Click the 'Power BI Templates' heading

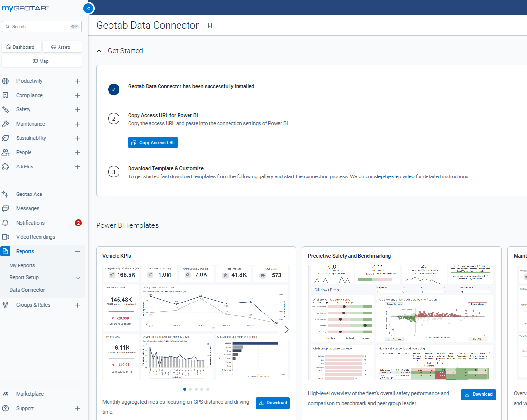[128, 225]
